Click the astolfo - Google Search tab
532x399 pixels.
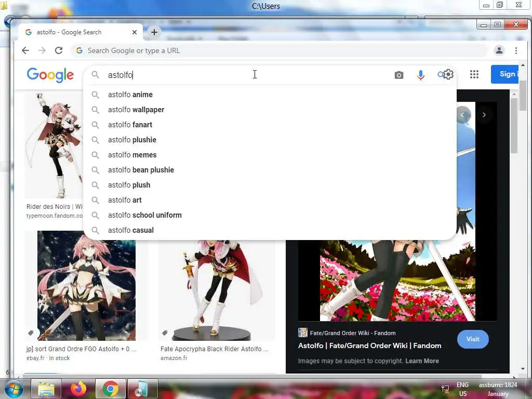tap(81, 32)
